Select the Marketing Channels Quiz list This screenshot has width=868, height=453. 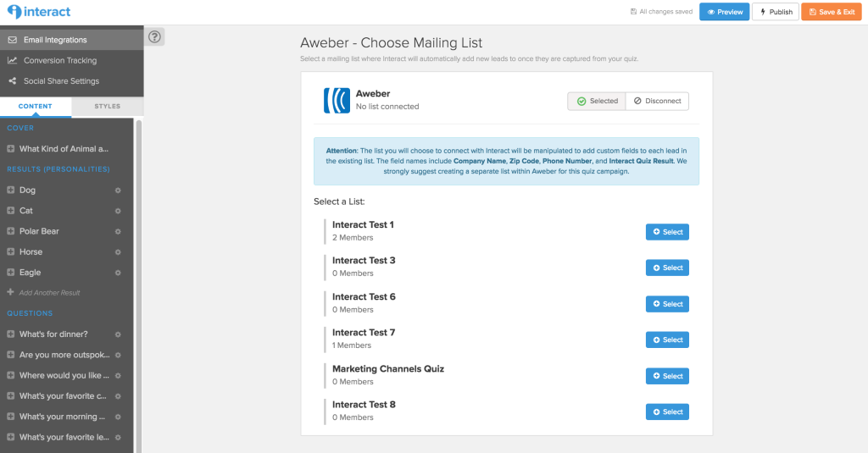pos(667,376)
